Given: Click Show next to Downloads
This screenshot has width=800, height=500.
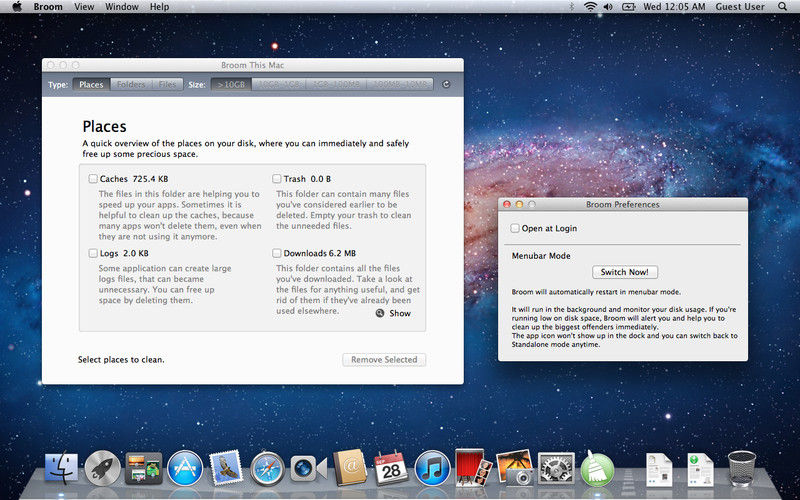Looking at the screenshot, I should (x=400, y=313).
